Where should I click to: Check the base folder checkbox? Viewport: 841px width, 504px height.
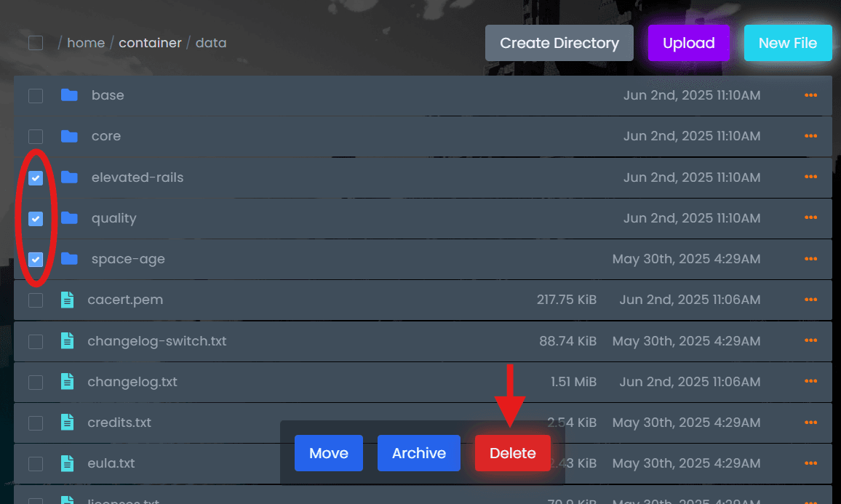(36, 96)
